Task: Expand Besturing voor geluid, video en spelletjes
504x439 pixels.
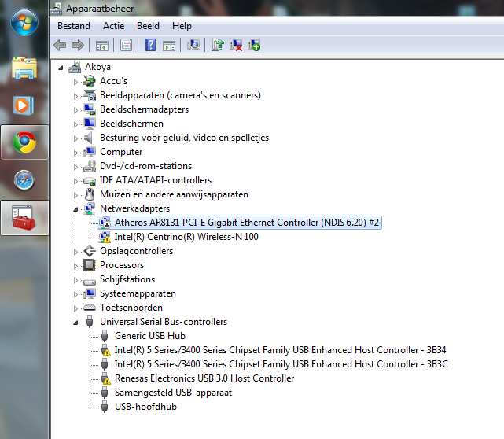Action: click(75, 138)
